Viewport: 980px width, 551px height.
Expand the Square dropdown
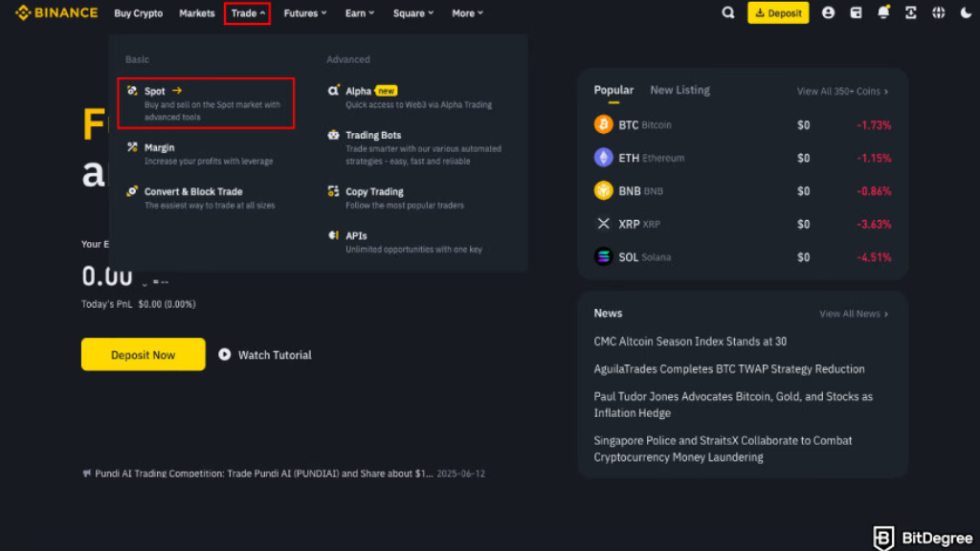click(x=413, y=13)
